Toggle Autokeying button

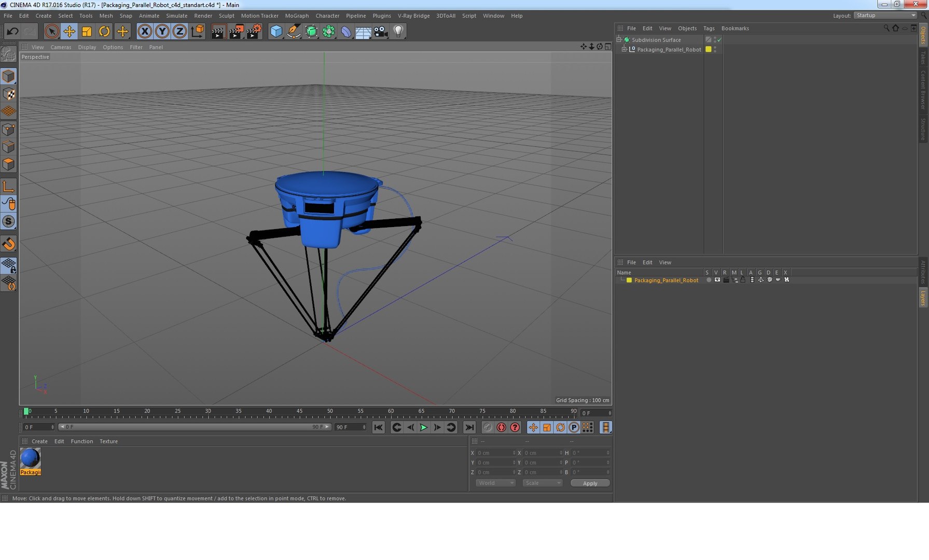click(x=501, y=427)
